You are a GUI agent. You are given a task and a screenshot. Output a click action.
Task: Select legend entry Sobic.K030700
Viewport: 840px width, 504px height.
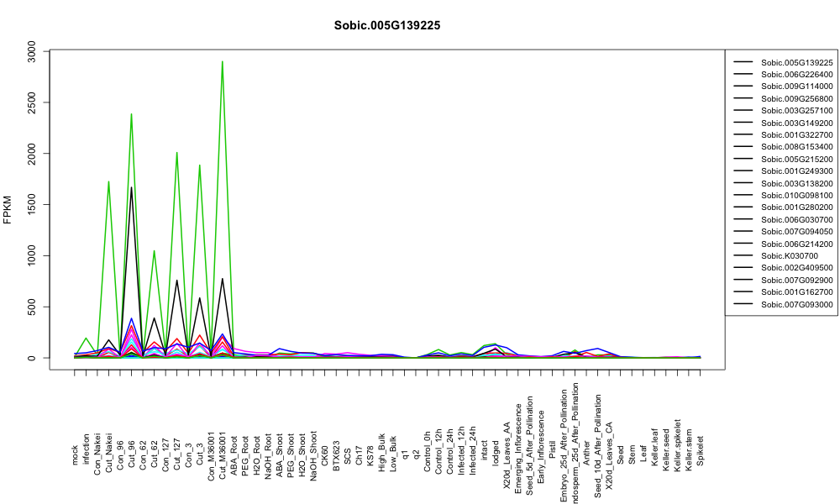(x=789, y=255)
